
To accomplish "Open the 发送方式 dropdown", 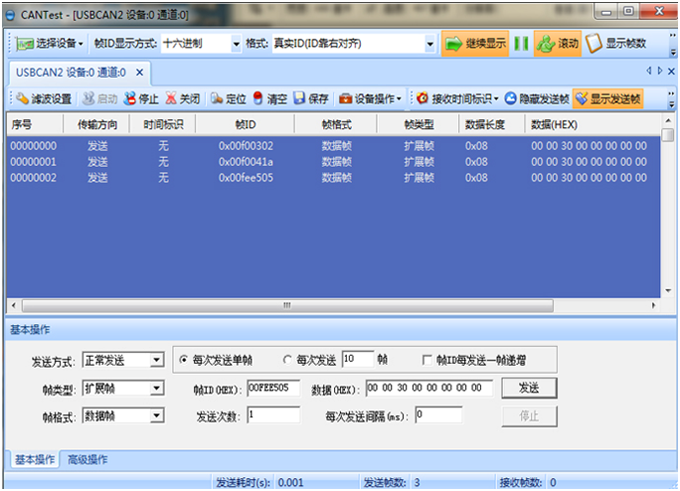I will click(156, 360).
